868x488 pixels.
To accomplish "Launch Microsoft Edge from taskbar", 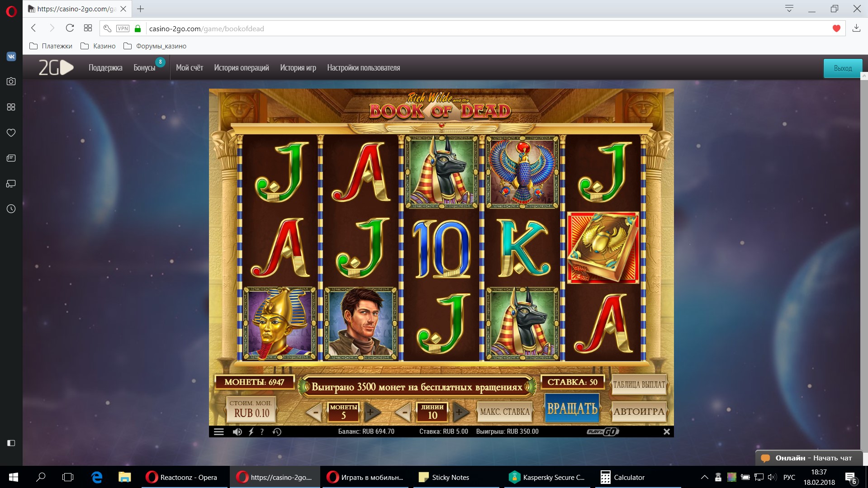I will click(97, 477).
